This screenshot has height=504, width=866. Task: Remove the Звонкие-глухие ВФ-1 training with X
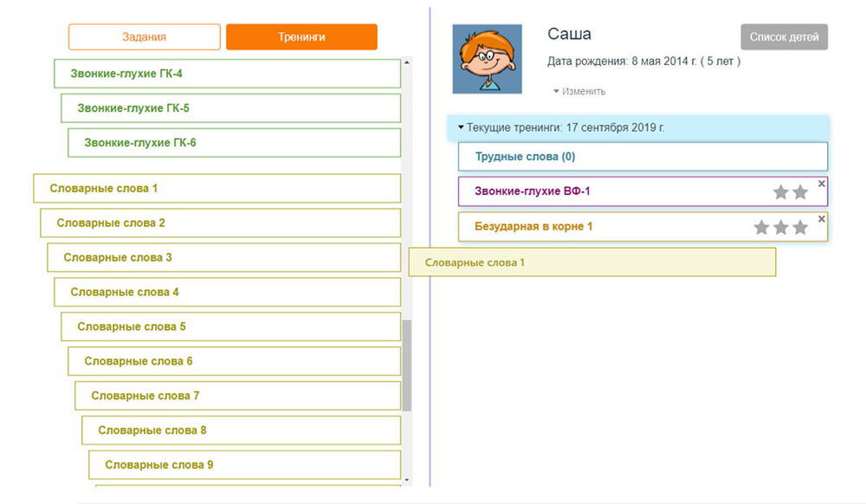(821, 184)
